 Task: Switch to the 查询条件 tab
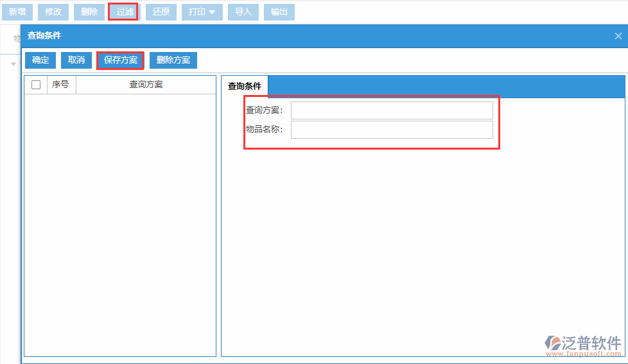tap(245, 86)
